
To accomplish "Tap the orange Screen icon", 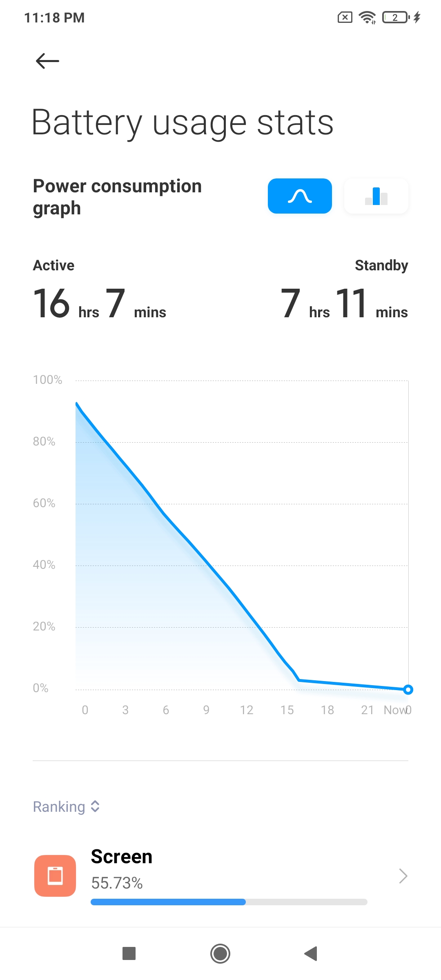I will (x=55, y=875).
